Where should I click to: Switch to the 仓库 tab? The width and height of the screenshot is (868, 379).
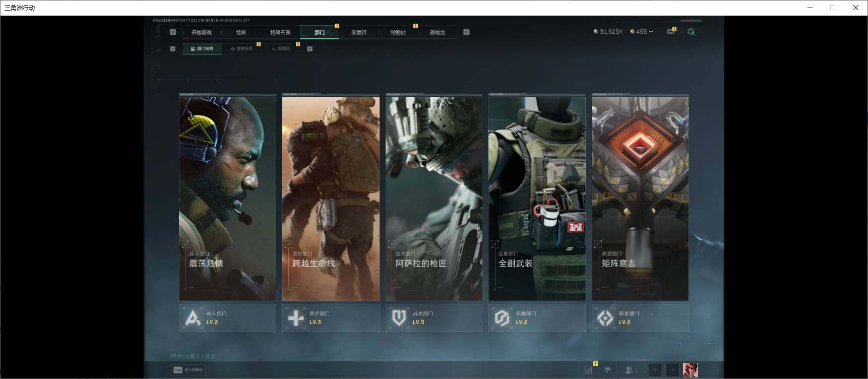point(241,32)
